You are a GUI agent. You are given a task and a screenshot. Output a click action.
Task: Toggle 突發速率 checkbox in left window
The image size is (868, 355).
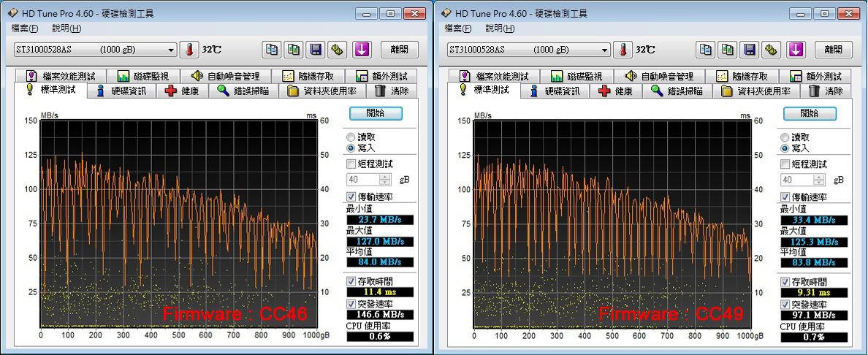[x=351, y=304]
